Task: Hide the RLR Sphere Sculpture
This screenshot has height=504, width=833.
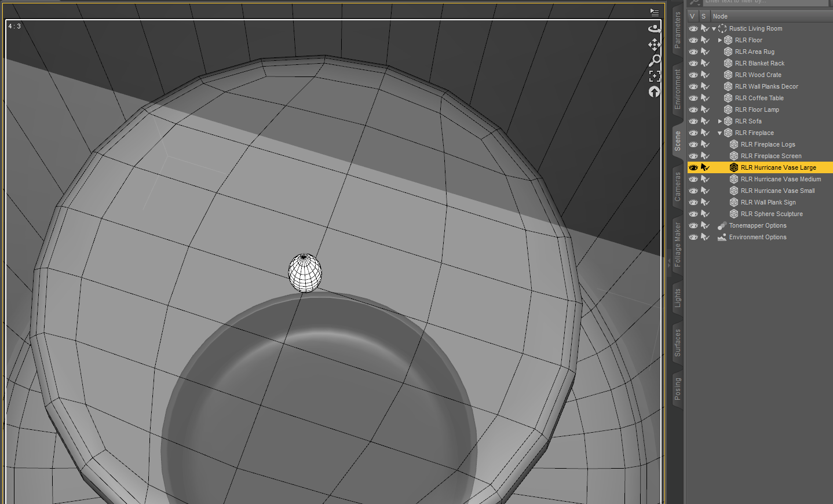Action: coord(693,214)
